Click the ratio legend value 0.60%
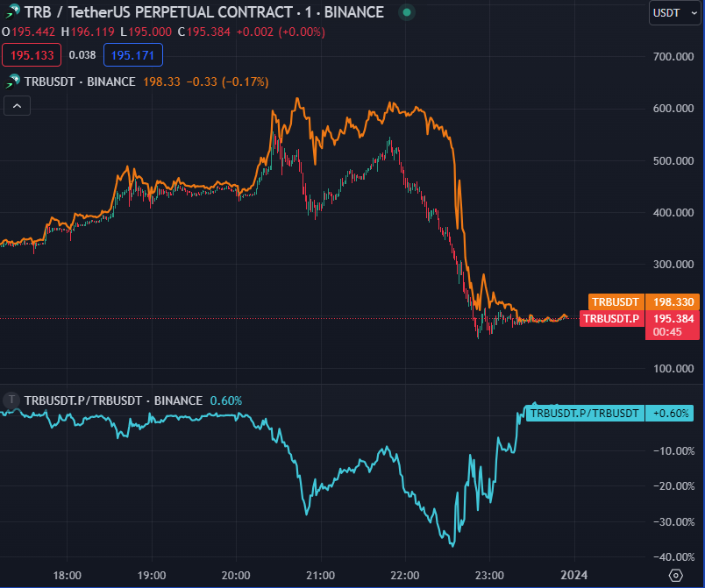The image size is (705, 588). 226,400
